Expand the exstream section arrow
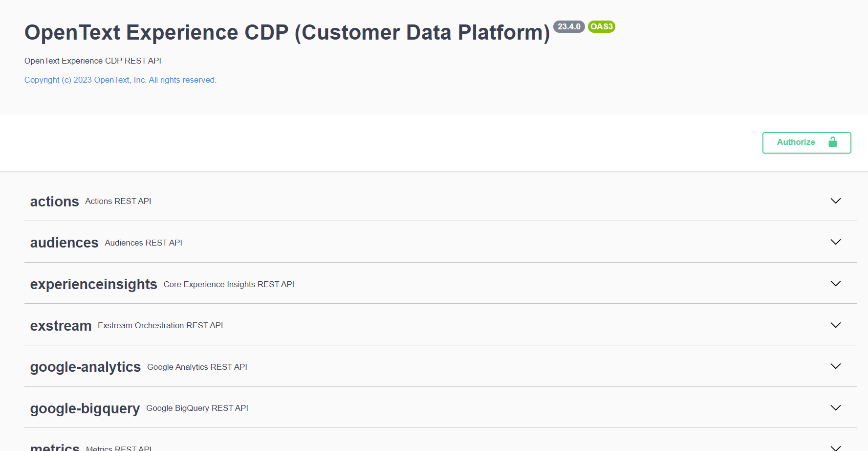 click(835, 325)
